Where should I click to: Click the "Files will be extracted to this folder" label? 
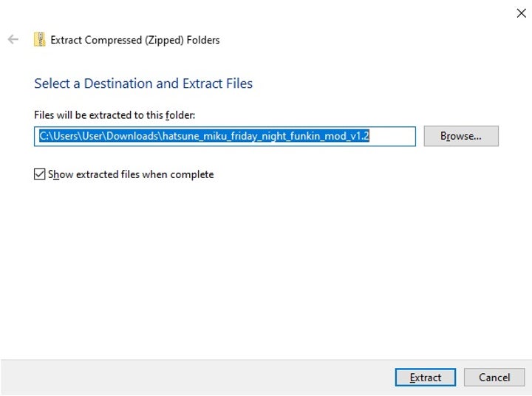point(115,115)
